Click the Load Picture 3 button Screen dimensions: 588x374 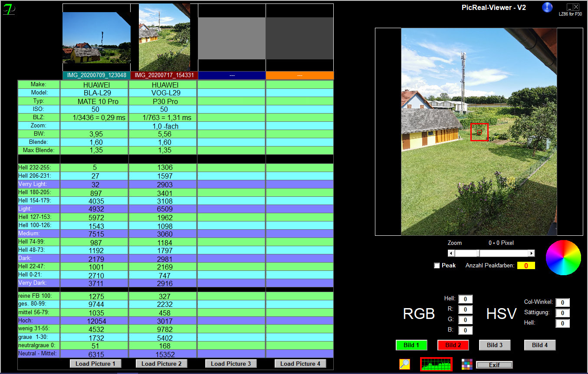(231, 364)
